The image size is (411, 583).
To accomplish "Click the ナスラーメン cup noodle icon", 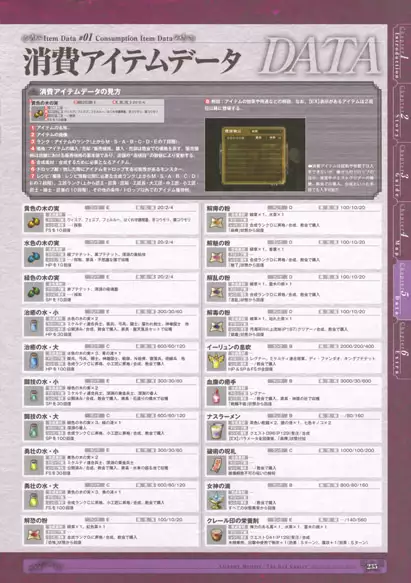I will pos(216,431).
